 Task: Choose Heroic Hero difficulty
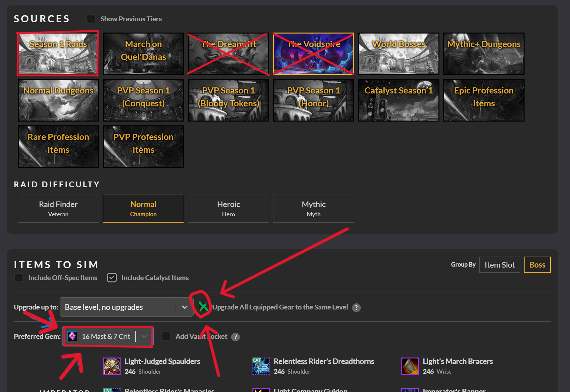(x=229, y=208)
